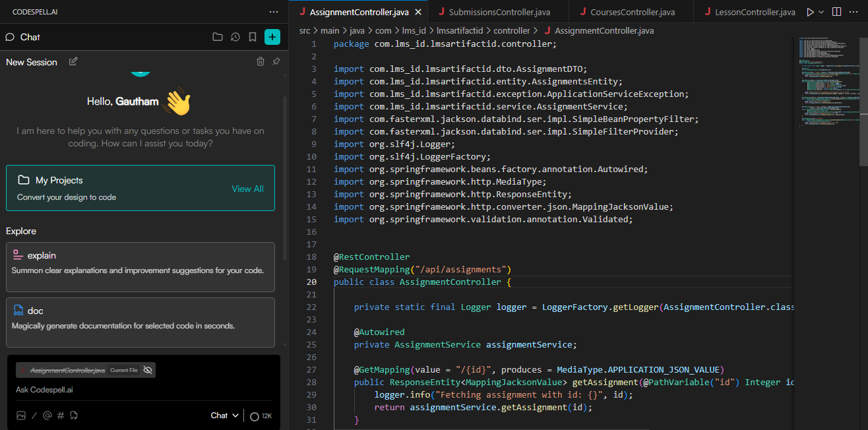Viewport: 868px width, 430px height.
Task: Click the Explore section heading
Action: coord(21,231)
